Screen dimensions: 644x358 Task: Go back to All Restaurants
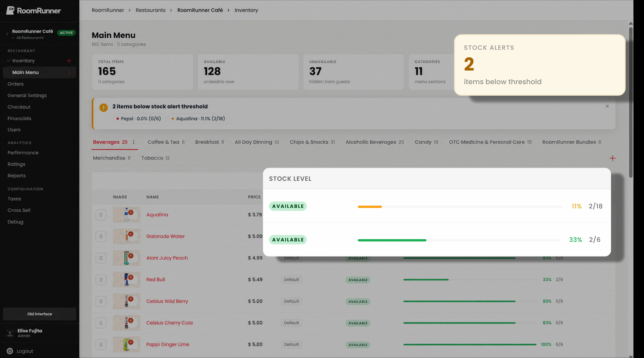pyautogui.click(x=28, y=38)
